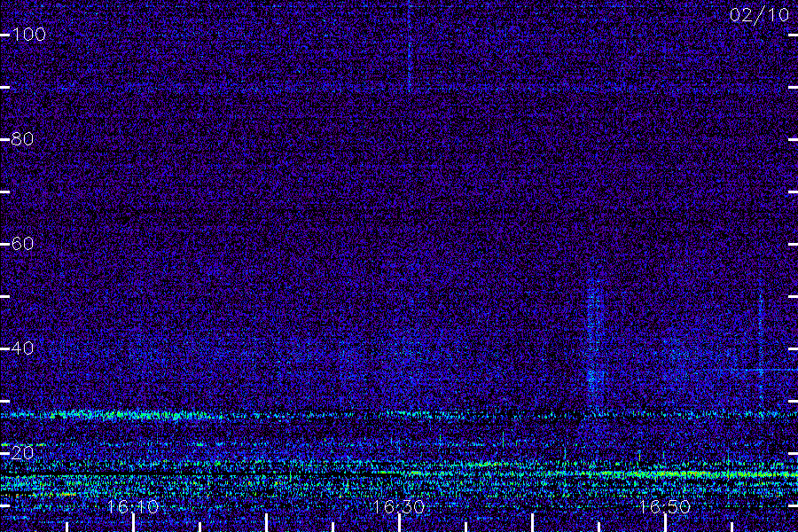Viewport: 798px width, 532px height.
Task: Click the 20 frequency axis label
Action: (x=23, y=452)
